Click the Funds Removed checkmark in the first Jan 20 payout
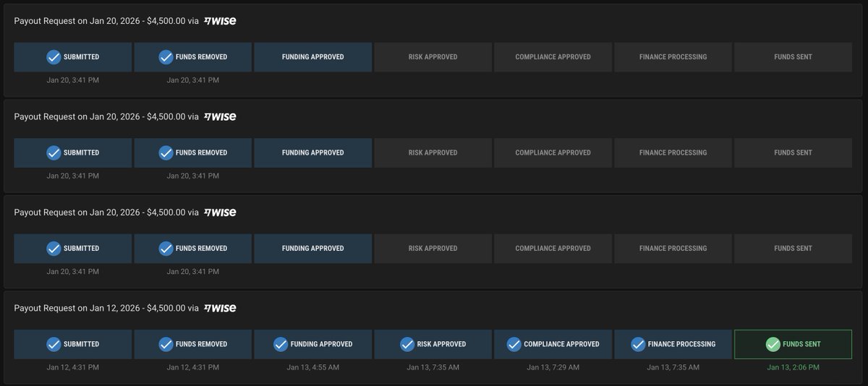Image resolution: width=868 pixels, height=386 pixels. click(x=166, y=57)
